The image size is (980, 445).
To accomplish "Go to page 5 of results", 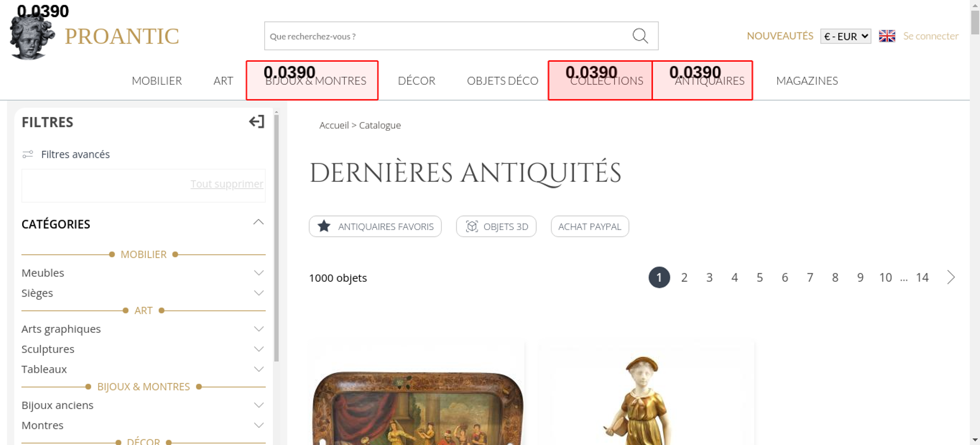I will point(759,278).
